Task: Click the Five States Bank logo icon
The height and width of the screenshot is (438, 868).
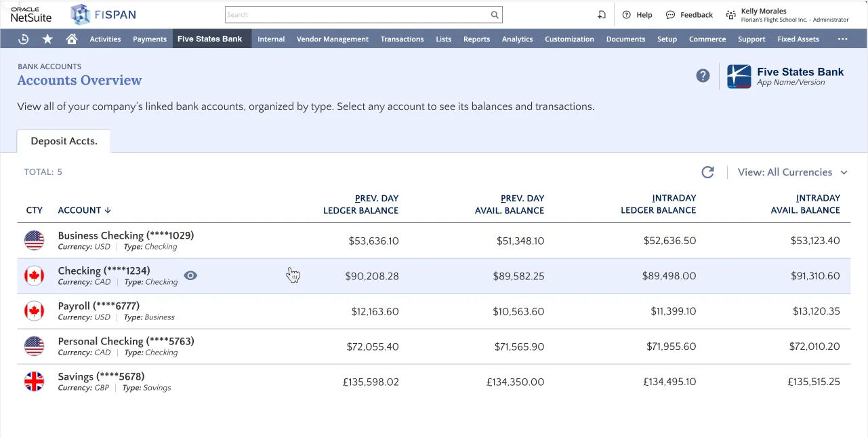Action: click(x=739, y=77)
